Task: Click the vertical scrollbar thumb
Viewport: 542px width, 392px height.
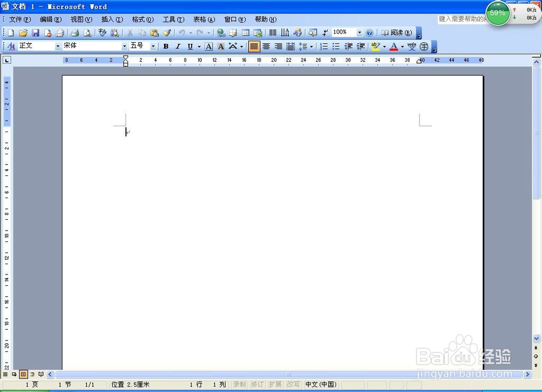Action: point(537,132)
